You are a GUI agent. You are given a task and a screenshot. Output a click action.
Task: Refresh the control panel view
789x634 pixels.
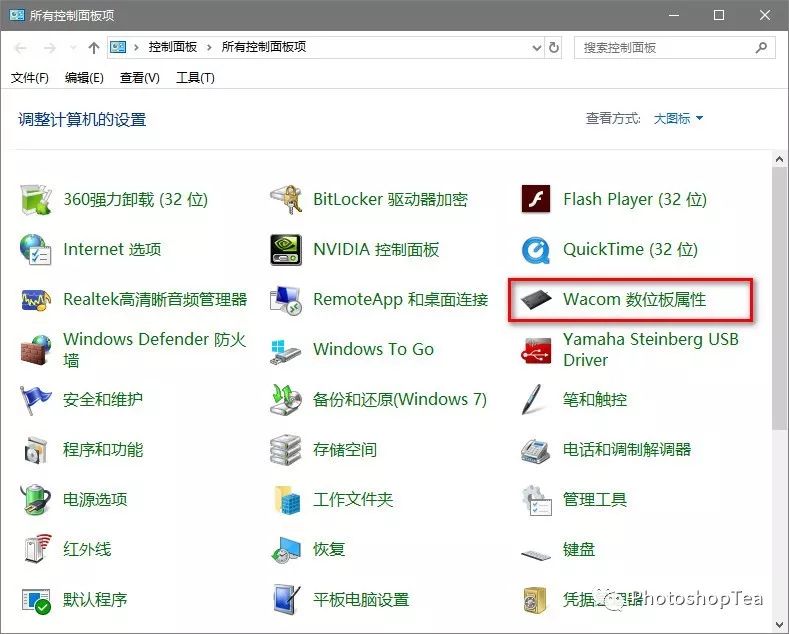(554, 48)
